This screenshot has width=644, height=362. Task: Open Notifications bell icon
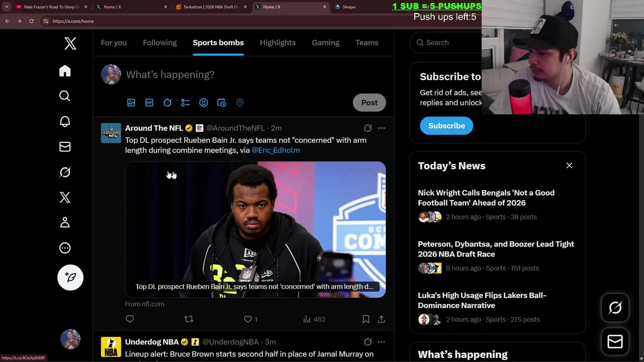(65, 121)
